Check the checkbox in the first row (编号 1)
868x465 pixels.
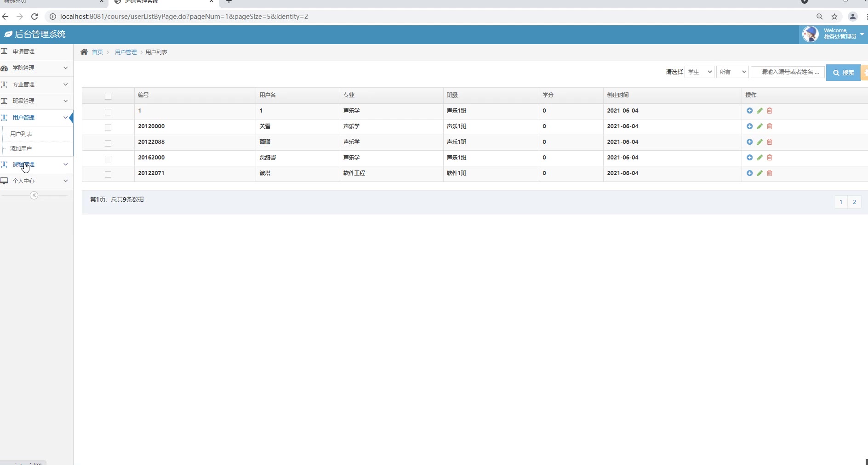[108, 112]
